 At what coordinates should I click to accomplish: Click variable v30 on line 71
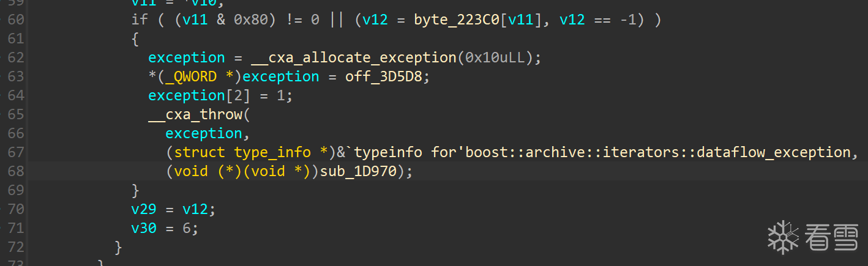pos(144,228)
